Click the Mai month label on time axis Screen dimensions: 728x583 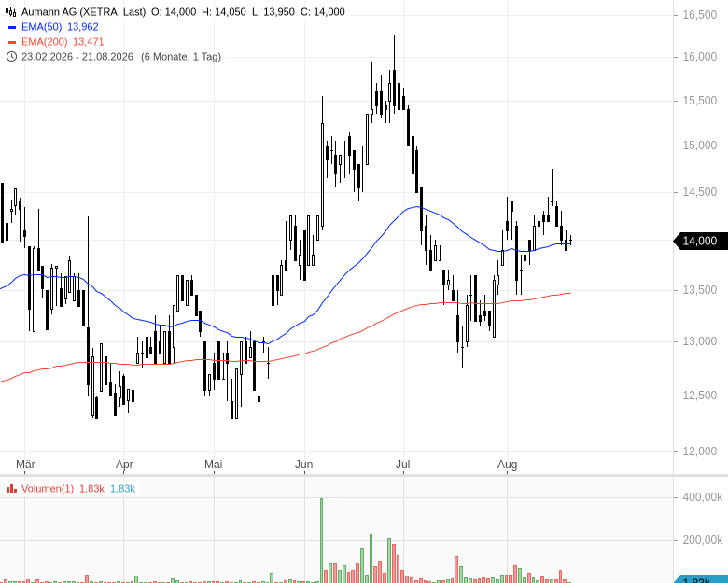pos(214,465)
